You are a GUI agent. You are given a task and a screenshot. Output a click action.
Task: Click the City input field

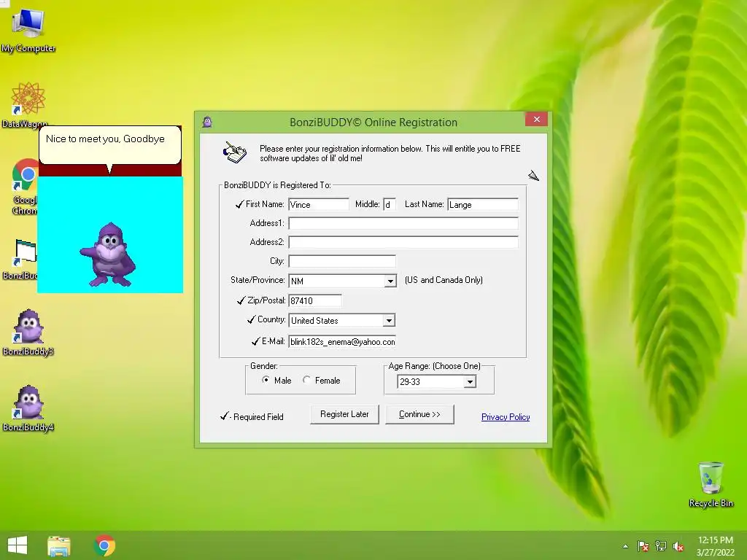[x=342, y=262]
